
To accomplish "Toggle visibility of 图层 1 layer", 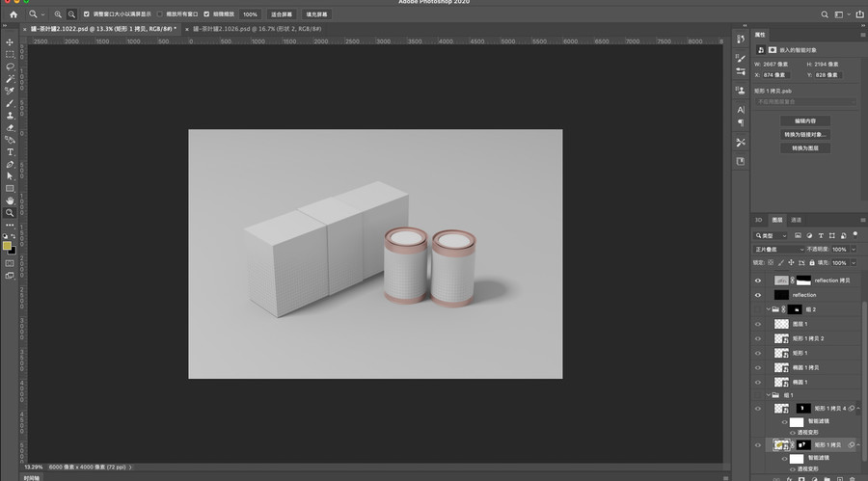I will (758, 324).
